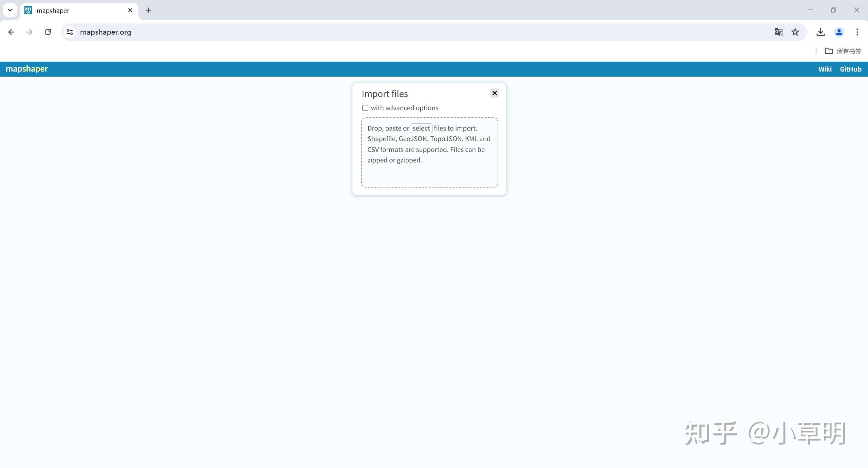Click the mapshaper logo in header
Screen dimensions: 868x468
point(27,69)
